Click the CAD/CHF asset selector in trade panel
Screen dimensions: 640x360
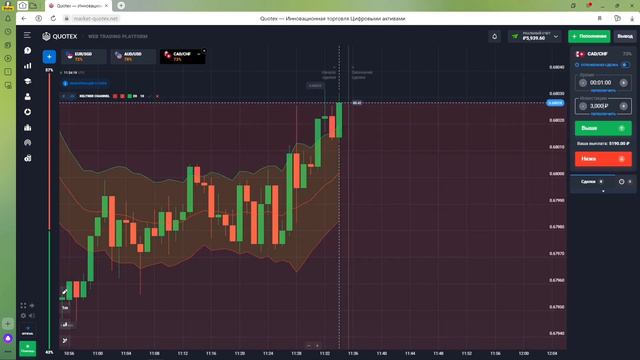(603, 54)
